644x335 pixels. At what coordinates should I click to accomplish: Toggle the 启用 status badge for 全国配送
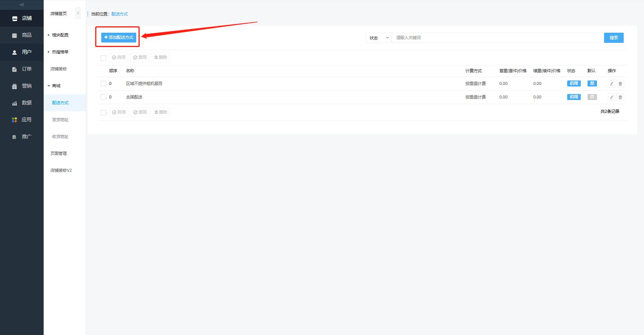(x=574, y=97)
